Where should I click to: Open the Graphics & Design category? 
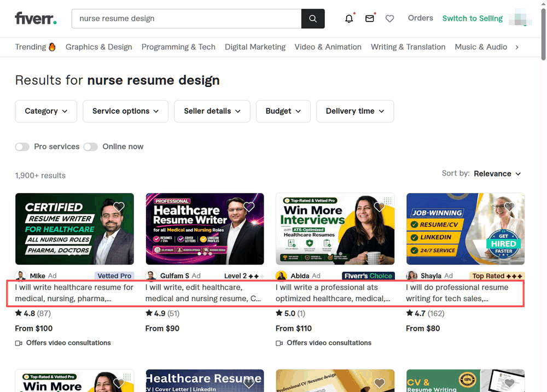tap(98, 46)
